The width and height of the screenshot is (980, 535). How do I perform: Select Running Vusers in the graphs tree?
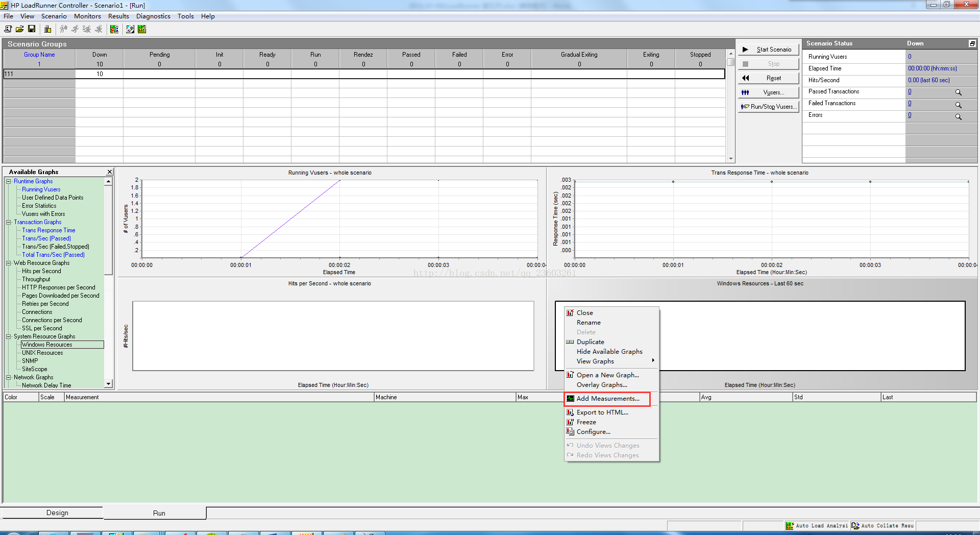pyautogui.click(x=41, y=189)
